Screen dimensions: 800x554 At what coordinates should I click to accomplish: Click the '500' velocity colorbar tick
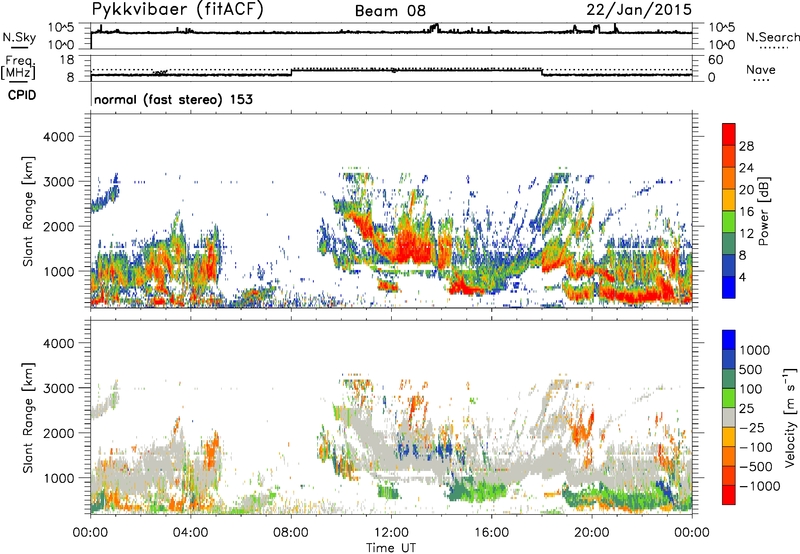(x=751, y=369)
